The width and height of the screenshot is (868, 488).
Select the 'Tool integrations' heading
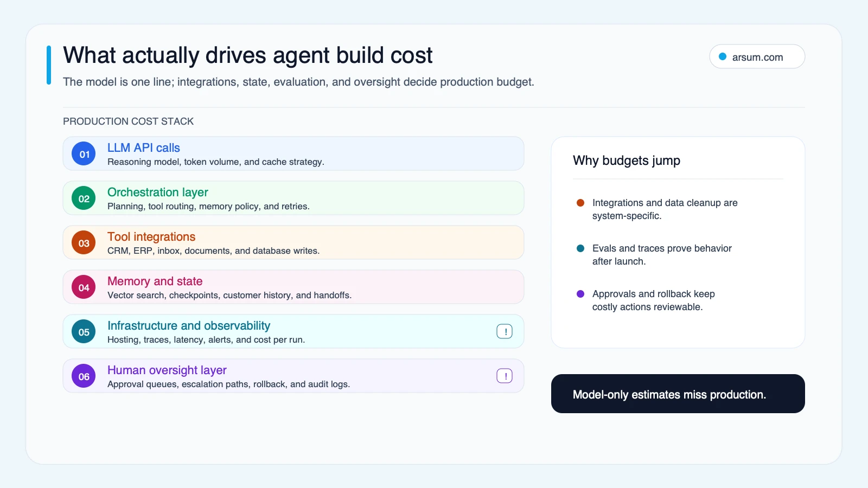151,237
